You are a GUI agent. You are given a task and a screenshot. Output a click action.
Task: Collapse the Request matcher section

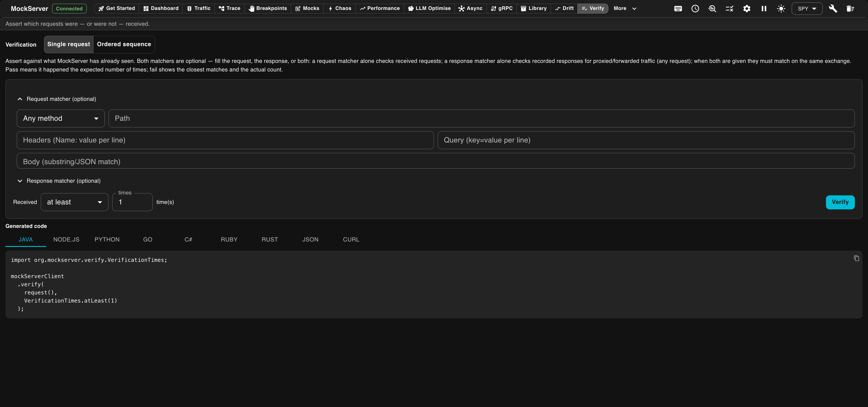point(57,99)
